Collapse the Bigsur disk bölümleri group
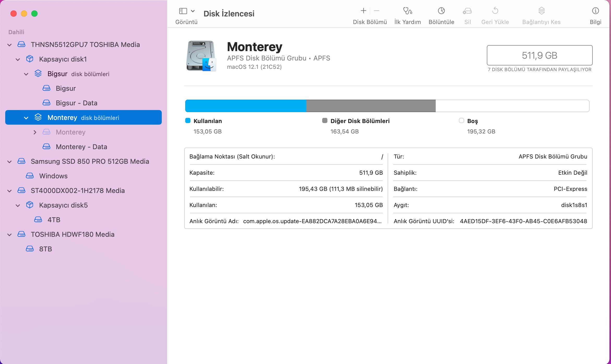Viewport: 611px width, 364px height. (26, 74)
